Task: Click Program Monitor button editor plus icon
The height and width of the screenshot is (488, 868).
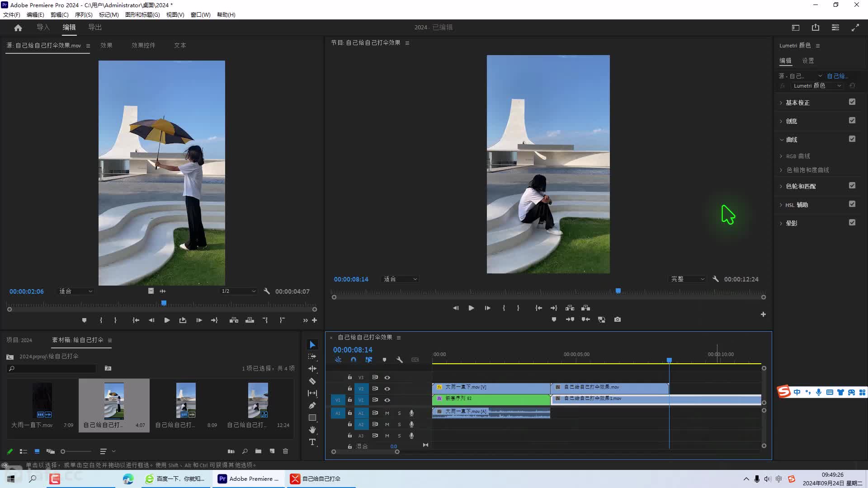Action: pyautogui.click(x=763, y=314)
